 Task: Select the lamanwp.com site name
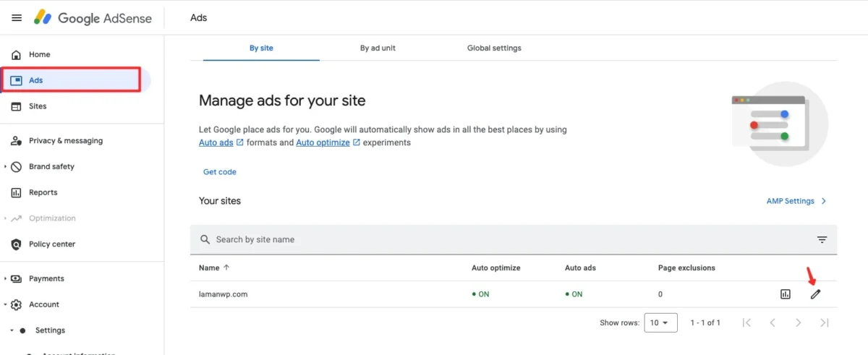coord(224,294)
